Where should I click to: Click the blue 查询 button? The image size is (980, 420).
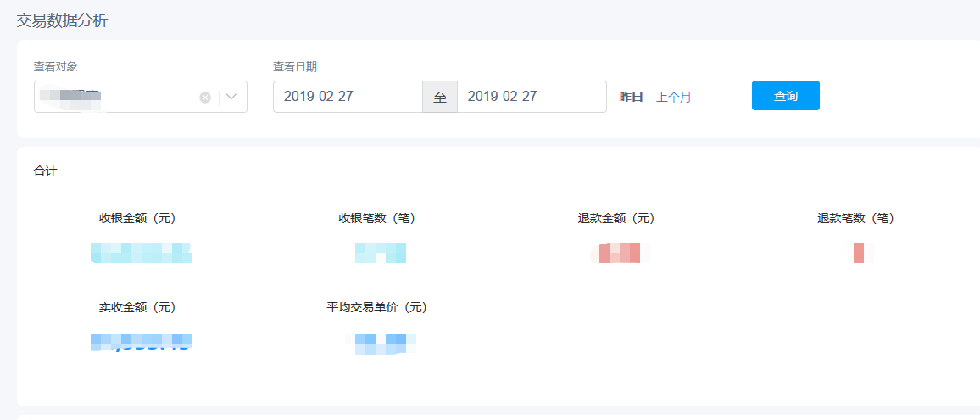pyautogui.click(x=786, y=96)
